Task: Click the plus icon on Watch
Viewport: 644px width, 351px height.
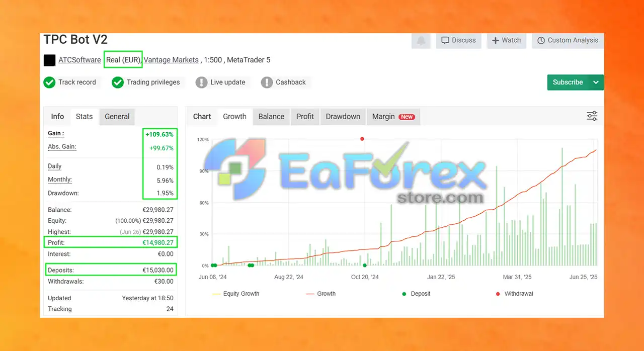Action: point(496,40)
